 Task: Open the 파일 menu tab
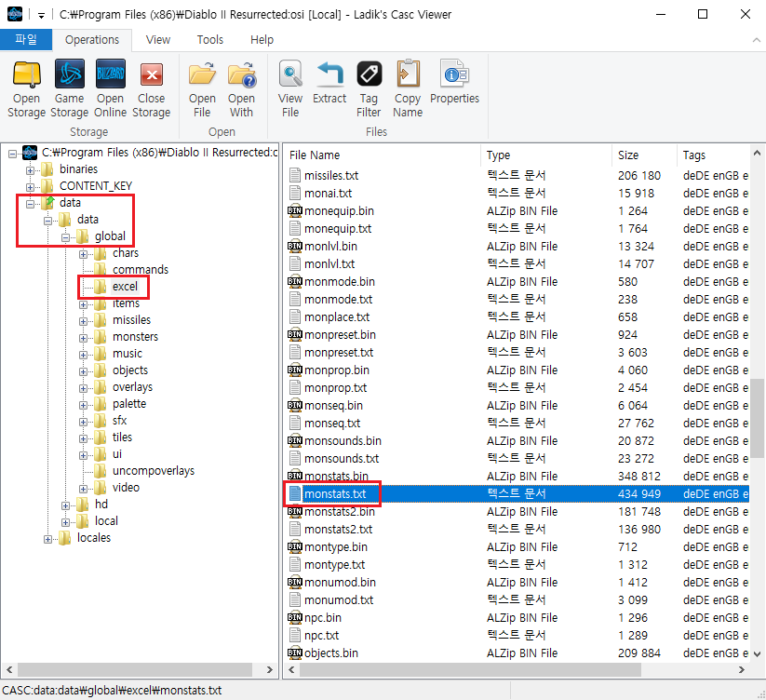(26, 39)
